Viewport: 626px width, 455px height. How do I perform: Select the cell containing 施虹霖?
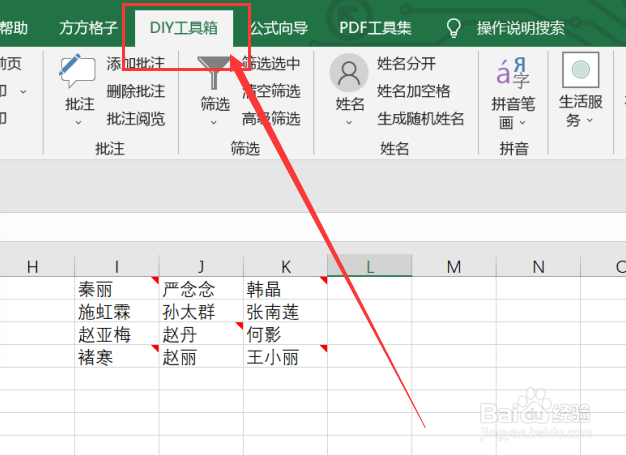[x=117, y=311]
